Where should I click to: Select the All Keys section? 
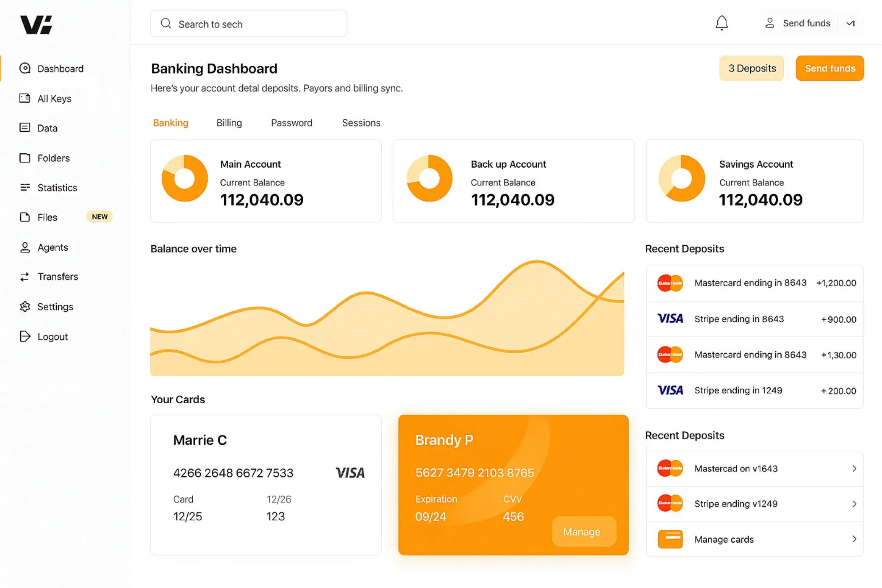click(25, 98)
